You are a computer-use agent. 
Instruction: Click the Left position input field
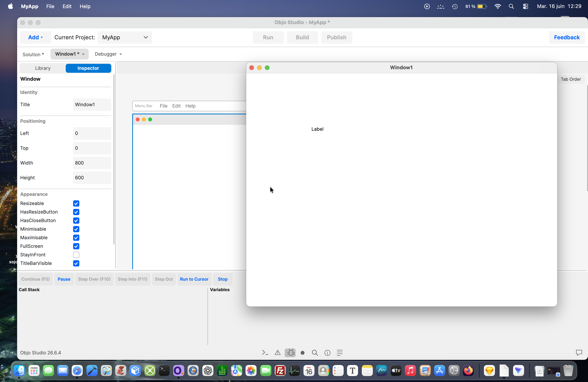(x=92, y=133)
